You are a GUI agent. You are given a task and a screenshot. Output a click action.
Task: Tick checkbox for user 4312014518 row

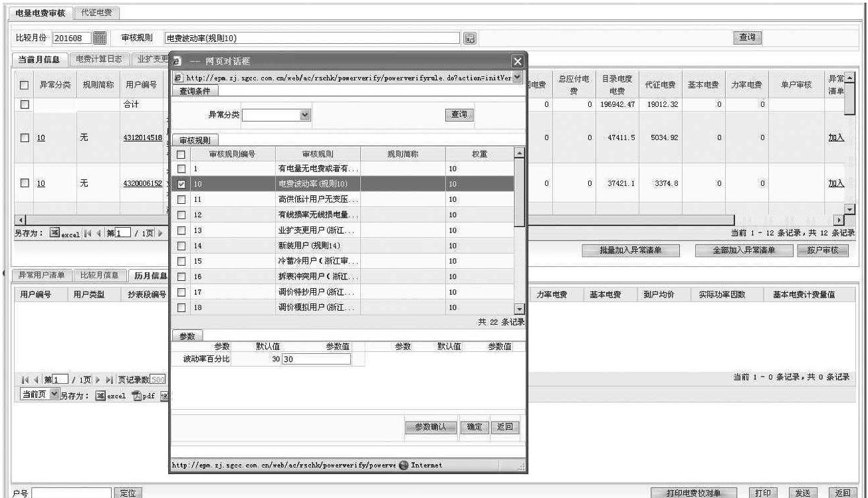click(25, 137)
